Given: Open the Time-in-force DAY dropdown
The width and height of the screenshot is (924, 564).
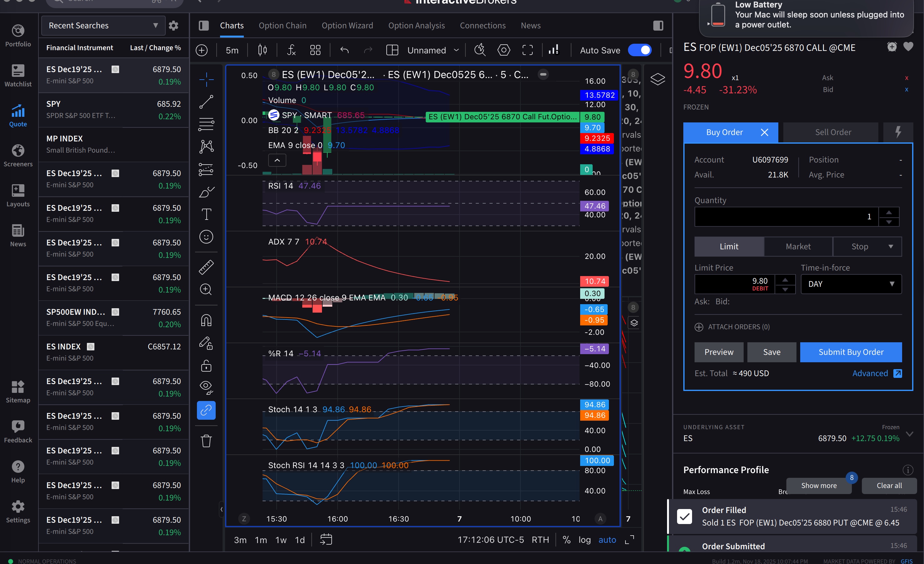Looking at the screenshot, I should [851, 284].
